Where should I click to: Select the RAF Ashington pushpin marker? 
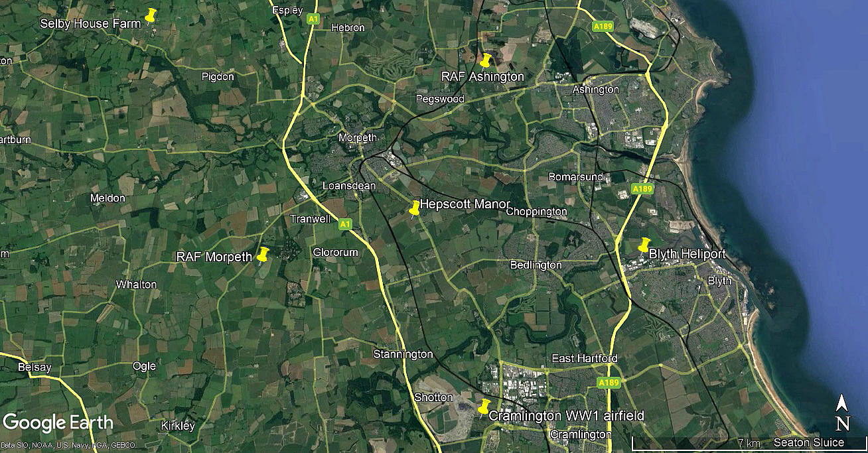(485, 60)
